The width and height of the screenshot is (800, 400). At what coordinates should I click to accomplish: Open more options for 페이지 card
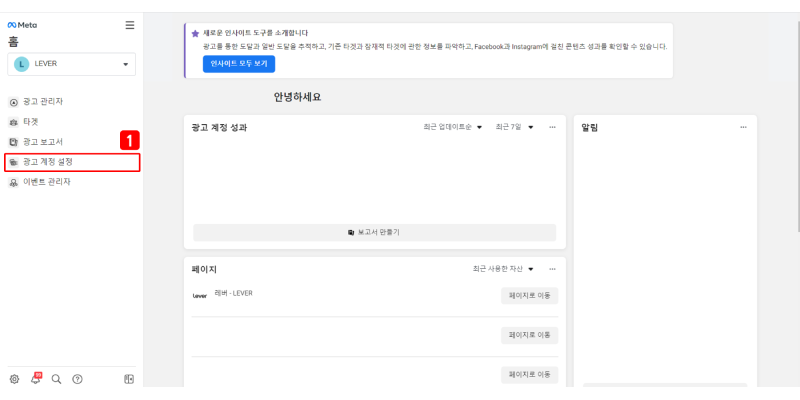pos(553,269)
